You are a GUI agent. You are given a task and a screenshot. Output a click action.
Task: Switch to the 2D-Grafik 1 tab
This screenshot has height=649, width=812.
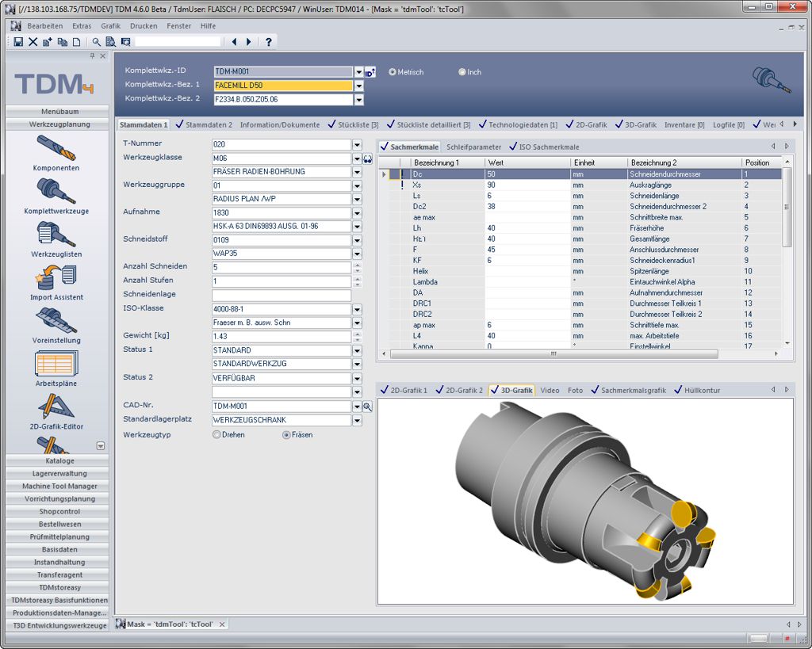[x=404, y=390]
